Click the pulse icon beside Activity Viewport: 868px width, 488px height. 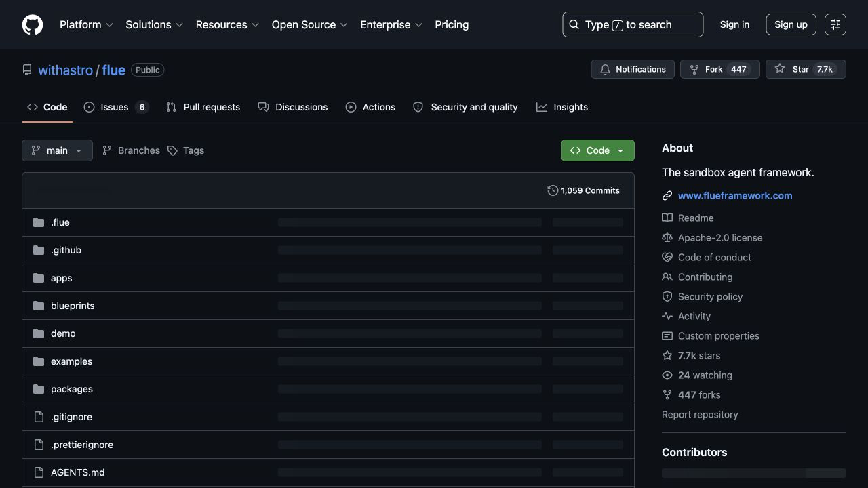(667, 316)
